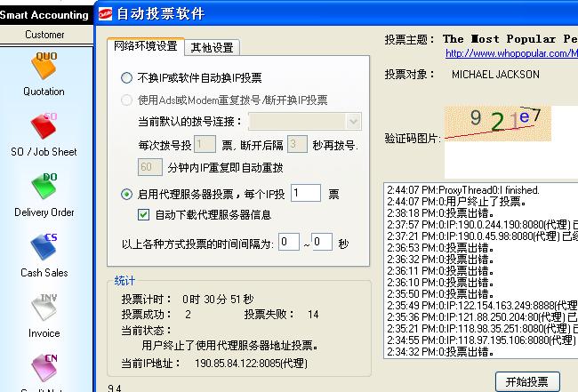Click the red app icon in title bar
This screenshot has height=392, width=578.
click(105, 13)
